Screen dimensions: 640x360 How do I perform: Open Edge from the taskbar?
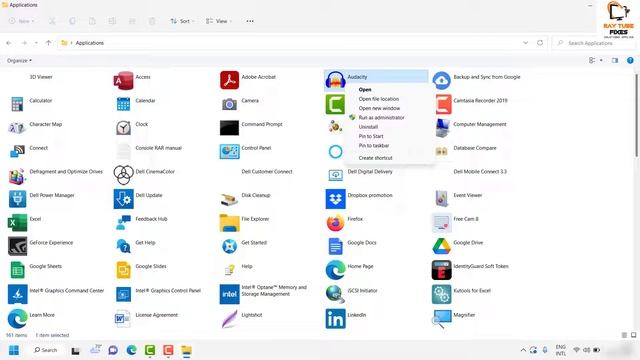[x=131, y=350]
